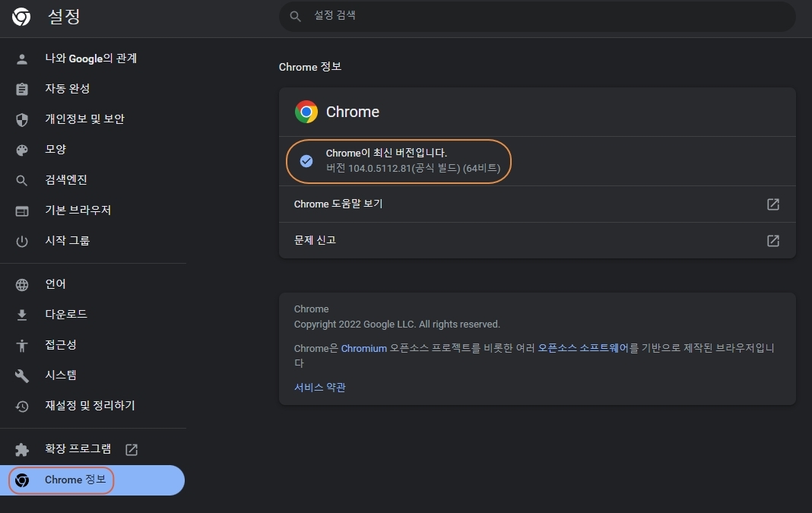Click the Chrome 정보 page heading
812x513 pixels.
(309, 67)
